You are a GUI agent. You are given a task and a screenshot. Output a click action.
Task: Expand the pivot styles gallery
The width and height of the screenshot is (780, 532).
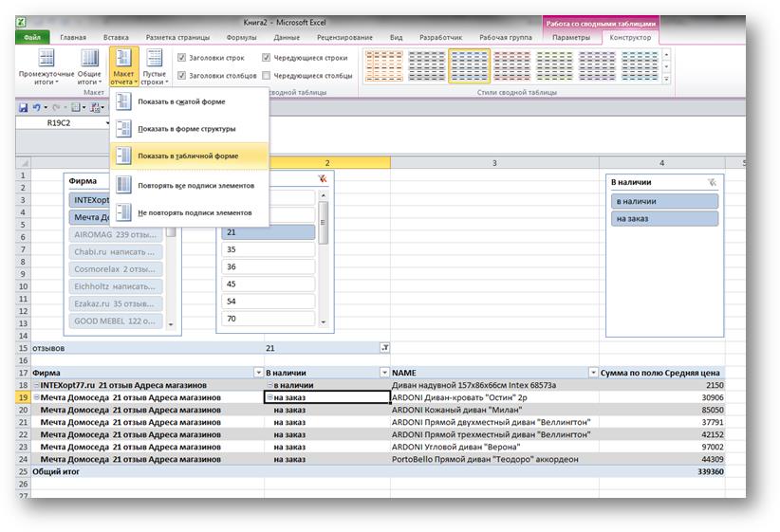[x=666, y=79]
